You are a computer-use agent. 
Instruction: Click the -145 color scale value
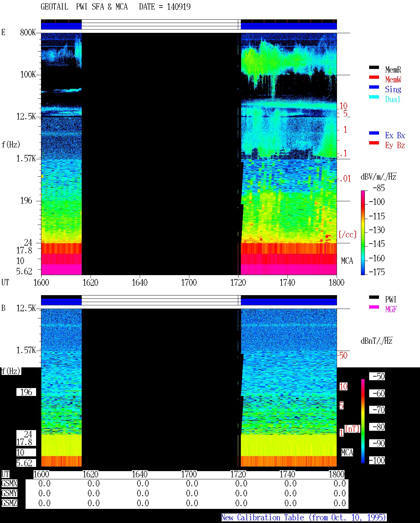[x=377, y=244]
